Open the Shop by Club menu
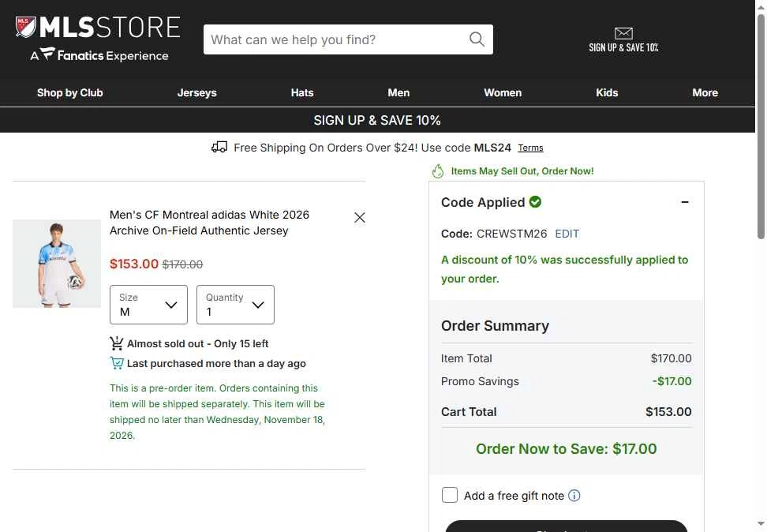 coord(70,92)
